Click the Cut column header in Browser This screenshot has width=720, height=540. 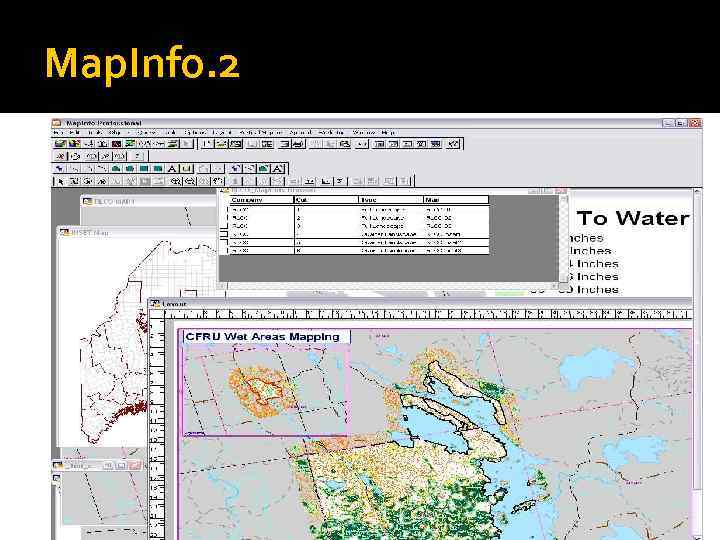326,200
